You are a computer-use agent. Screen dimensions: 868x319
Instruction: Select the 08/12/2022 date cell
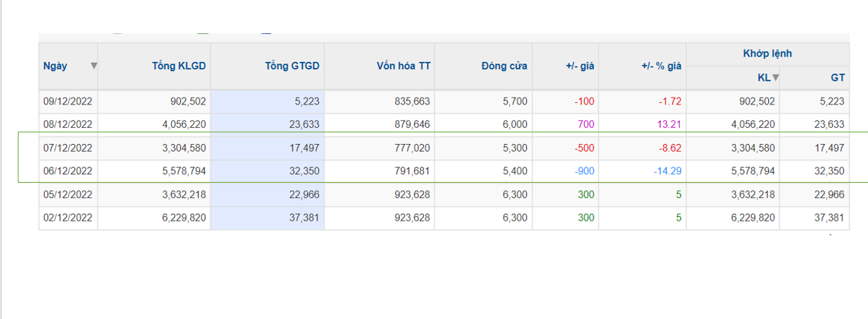(67, 125)
